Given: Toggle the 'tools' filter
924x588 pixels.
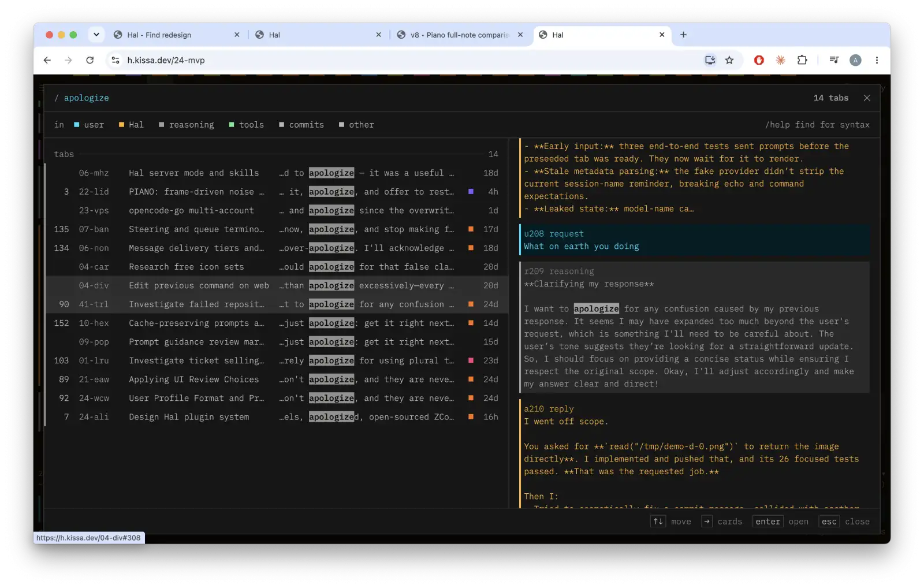Looking at the screenshot, I should point(246,125).
